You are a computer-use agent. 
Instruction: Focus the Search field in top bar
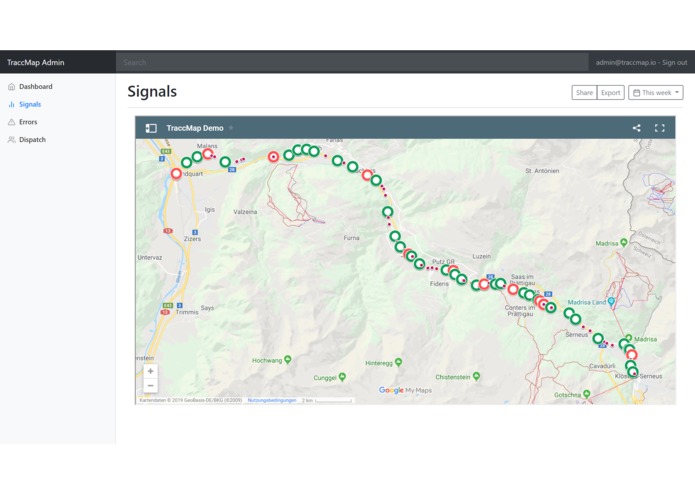click(x=352, y=62)
